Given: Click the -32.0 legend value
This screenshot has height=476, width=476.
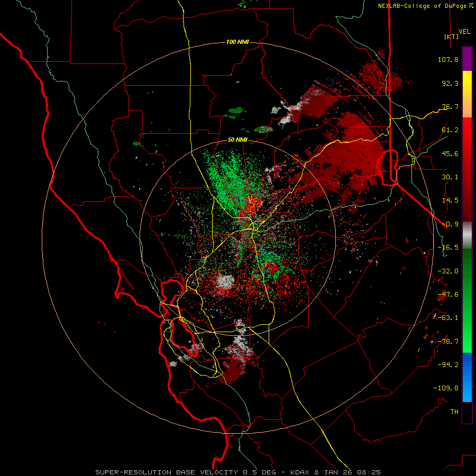Looking at the screenshot, I should 448,271.
